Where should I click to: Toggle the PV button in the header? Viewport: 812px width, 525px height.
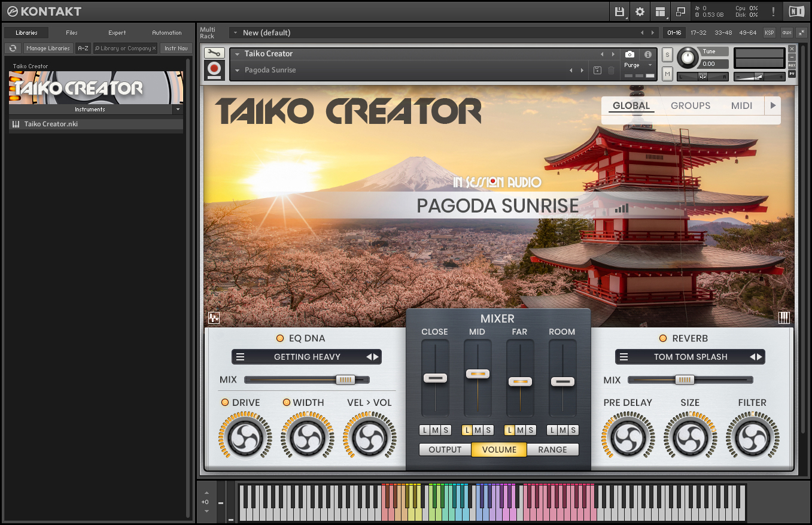click(x=792, y=74)
